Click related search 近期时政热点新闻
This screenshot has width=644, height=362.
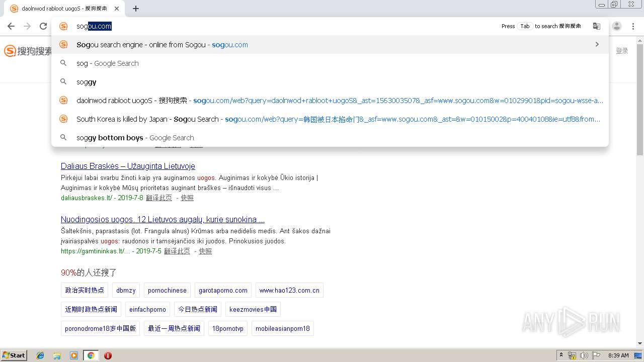tap(91, 309)
